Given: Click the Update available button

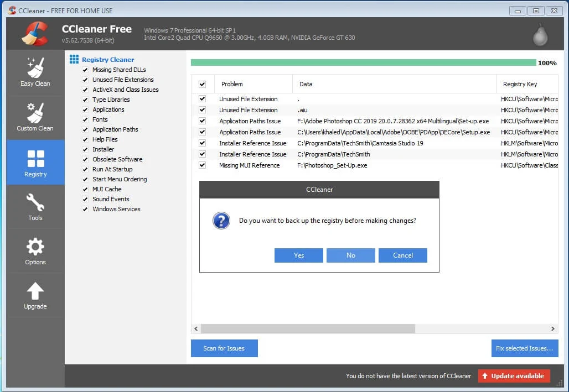Looking at the screenshot, I should point(514,376).
